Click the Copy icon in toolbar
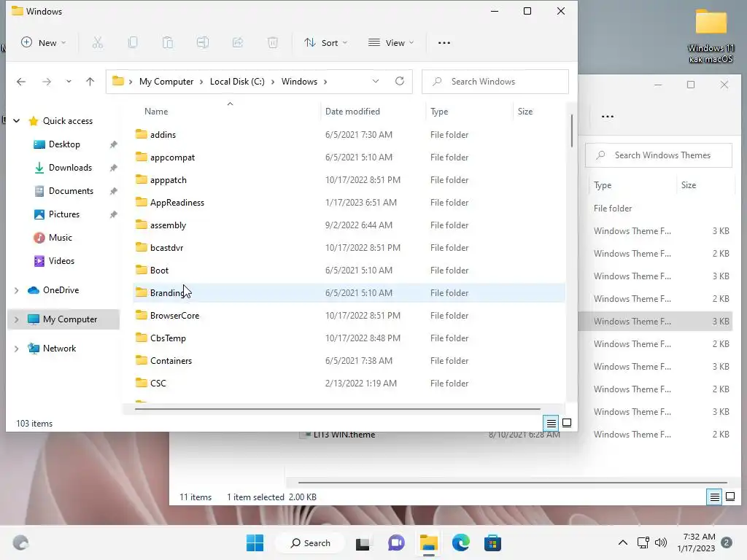The width and height of the screenshot is (747, 560). tap(133, 43)
